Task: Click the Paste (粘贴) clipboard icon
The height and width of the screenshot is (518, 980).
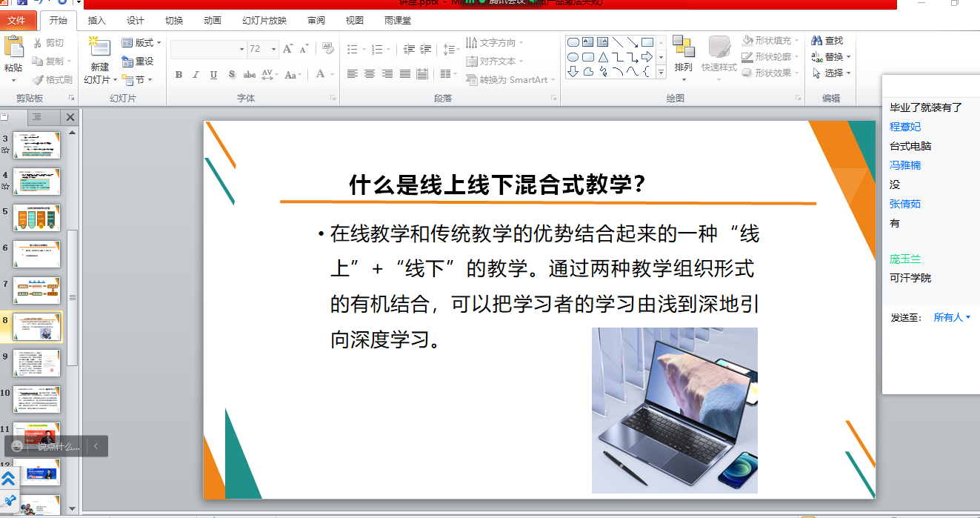Action: pyautogui.click(x=13, y=47)
